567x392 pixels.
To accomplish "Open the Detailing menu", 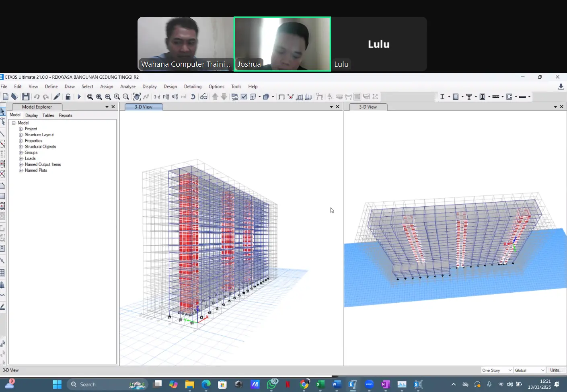I will click(193, 86).
